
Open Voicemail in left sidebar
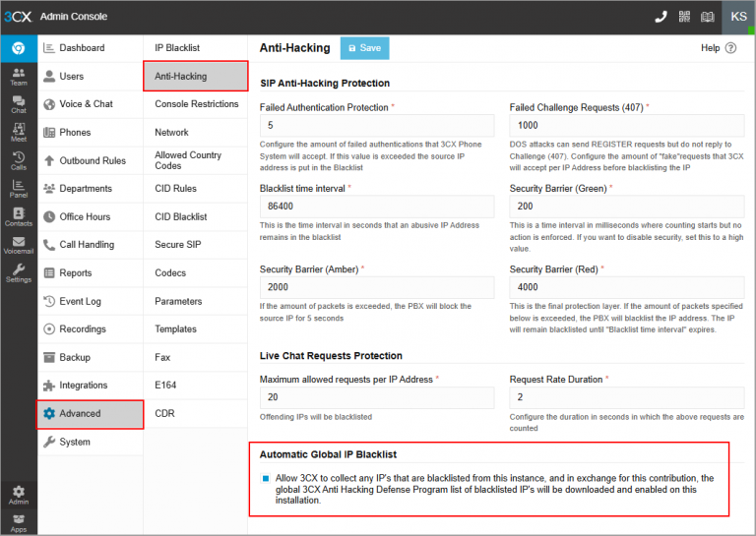click(x=19, y=245)
